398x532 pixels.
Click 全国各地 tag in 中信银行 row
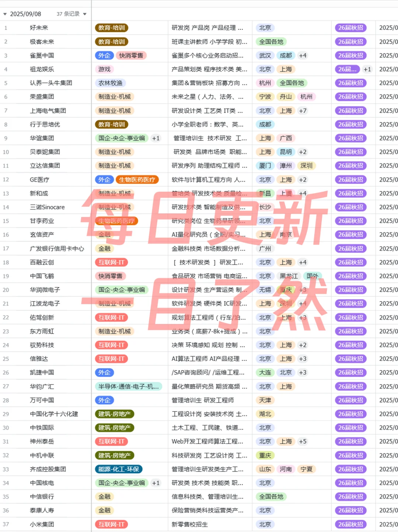[x=271, y=497]
